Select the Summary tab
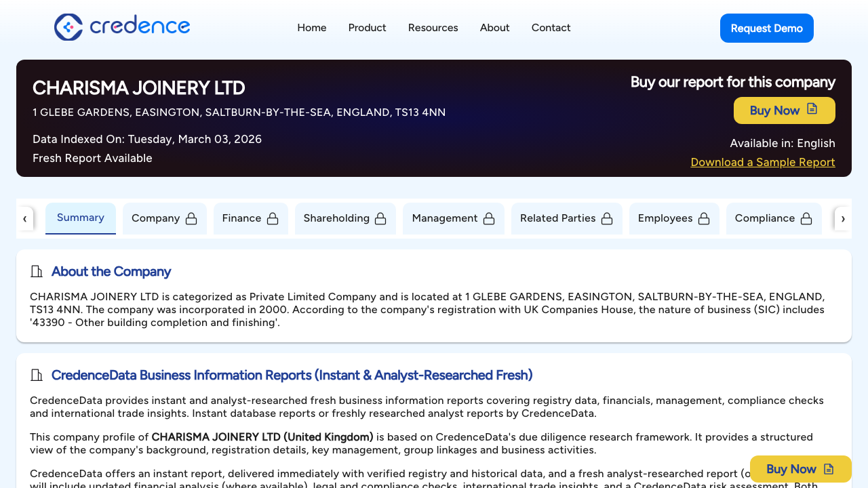Image resolution: width=868 pixels, height=488 pixels. (x=80, y=218)
